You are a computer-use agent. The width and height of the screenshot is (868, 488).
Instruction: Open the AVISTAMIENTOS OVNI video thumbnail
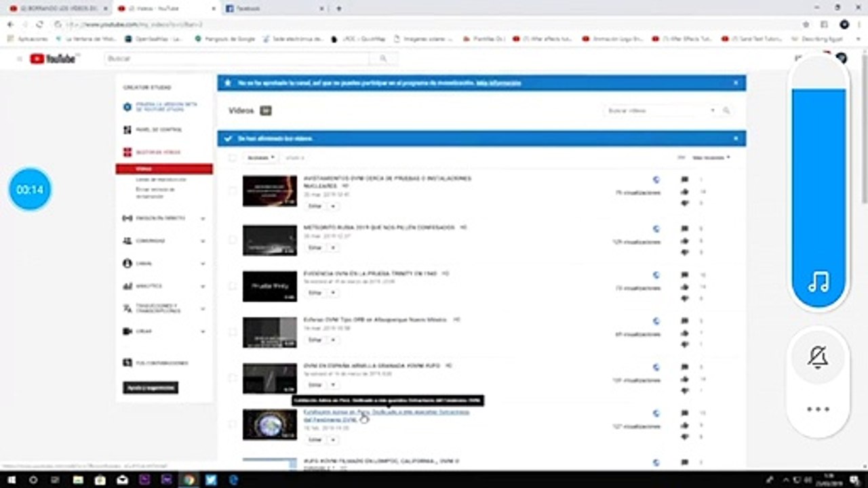(x=270, y=190)
